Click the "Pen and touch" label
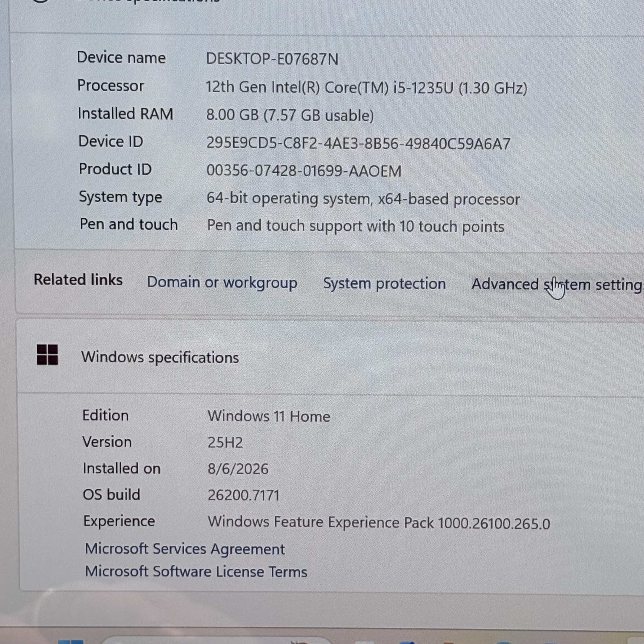The image size is (644, 644). click(x=129, y=224)
